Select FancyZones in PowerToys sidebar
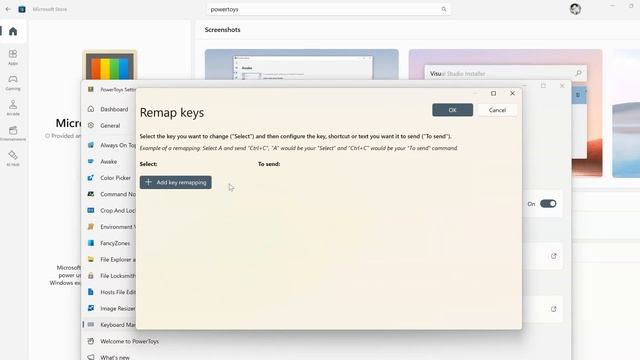This screenshot has width=640, height=360. [x=115, y=243]
